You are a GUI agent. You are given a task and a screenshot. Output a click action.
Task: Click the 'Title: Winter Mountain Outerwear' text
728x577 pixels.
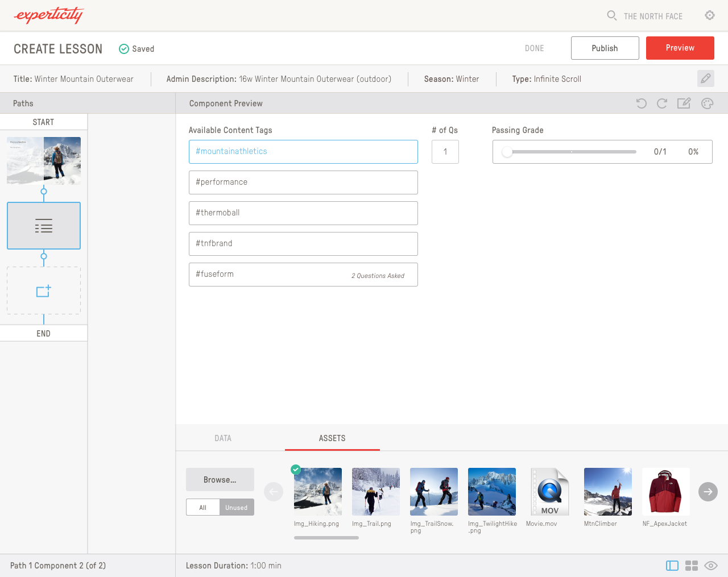coord(73,79)
